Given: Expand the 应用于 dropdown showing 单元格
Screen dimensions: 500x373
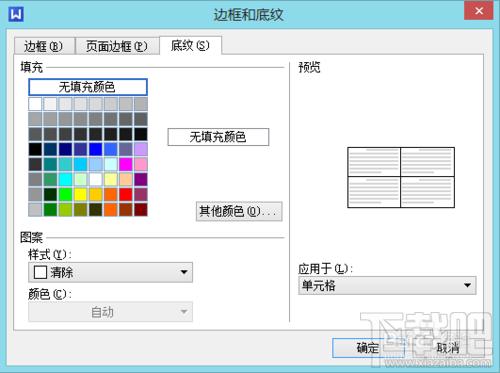Looking at the screenshot, I should pos(387,286).
